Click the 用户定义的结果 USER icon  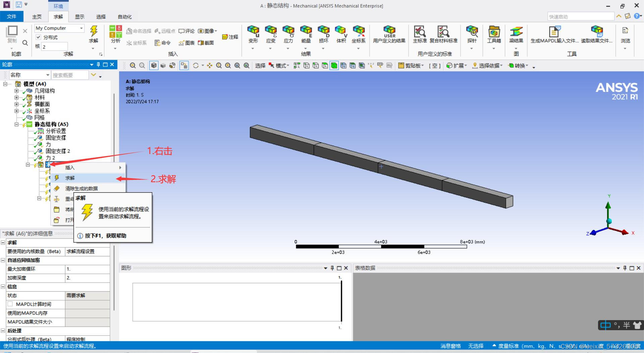point(389,34)
